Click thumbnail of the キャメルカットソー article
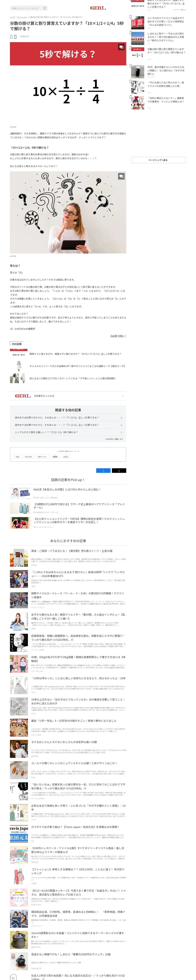Screen dimensions: 196x980 tap(18, 366)
